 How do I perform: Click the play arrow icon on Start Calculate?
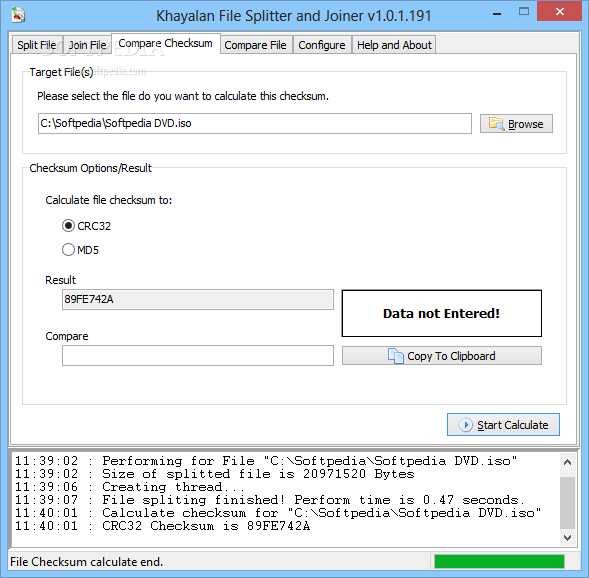[466, 425]
